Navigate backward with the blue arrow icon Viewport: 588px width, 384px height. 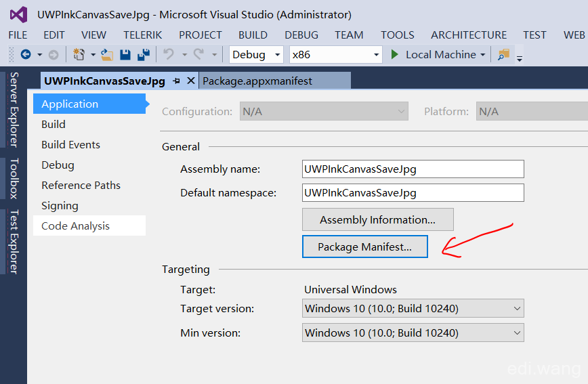26,55
